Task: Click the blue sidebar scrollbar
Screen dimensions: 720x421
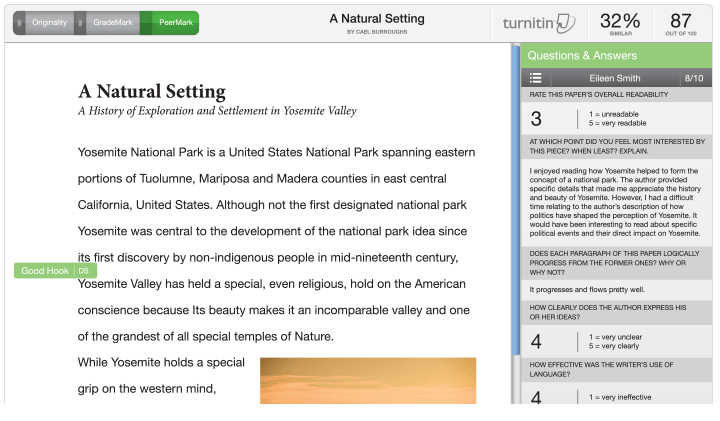Action: tap(516, 200)
